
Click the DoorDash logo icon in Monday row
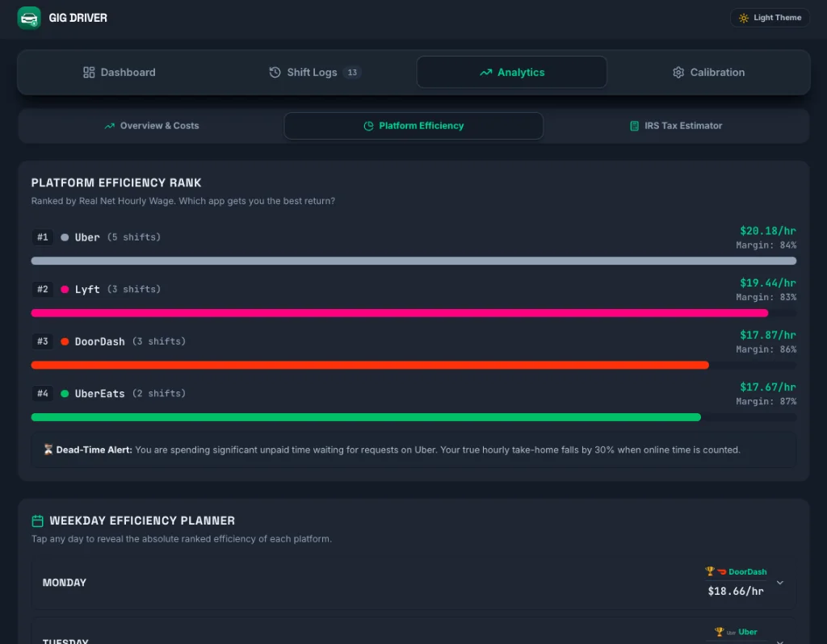click(721, 572)
